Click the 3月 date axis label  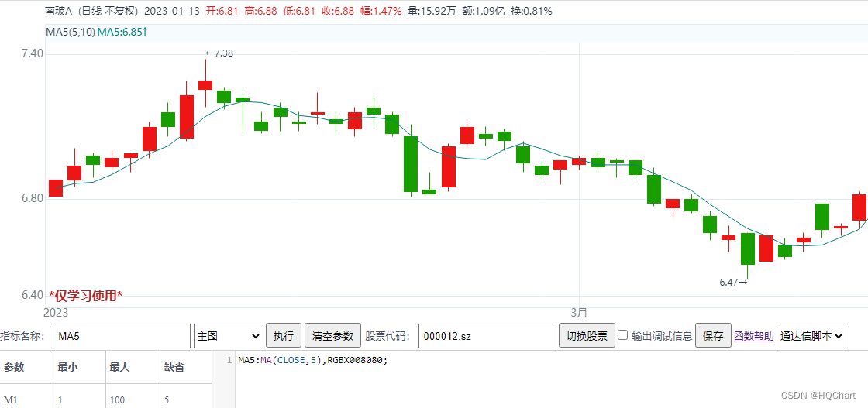pyautogui.click(x=579, y=313)
